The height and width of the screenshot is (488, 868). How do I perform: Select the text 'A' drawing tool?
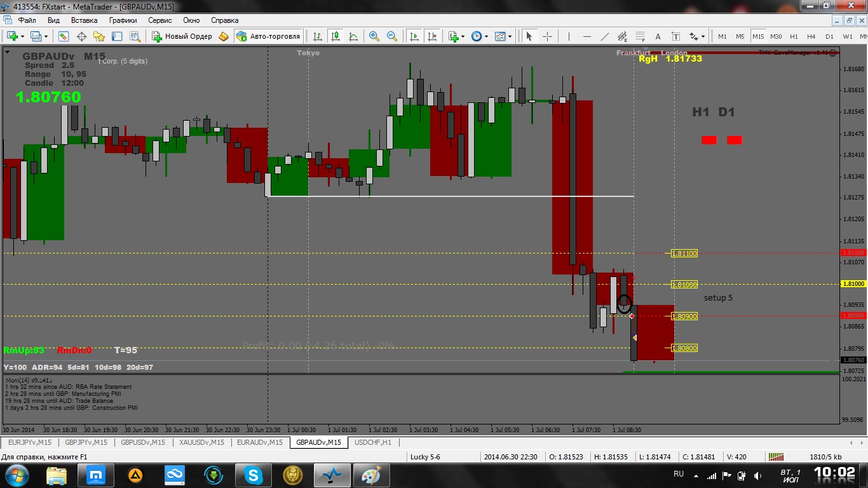coord(658,36)
